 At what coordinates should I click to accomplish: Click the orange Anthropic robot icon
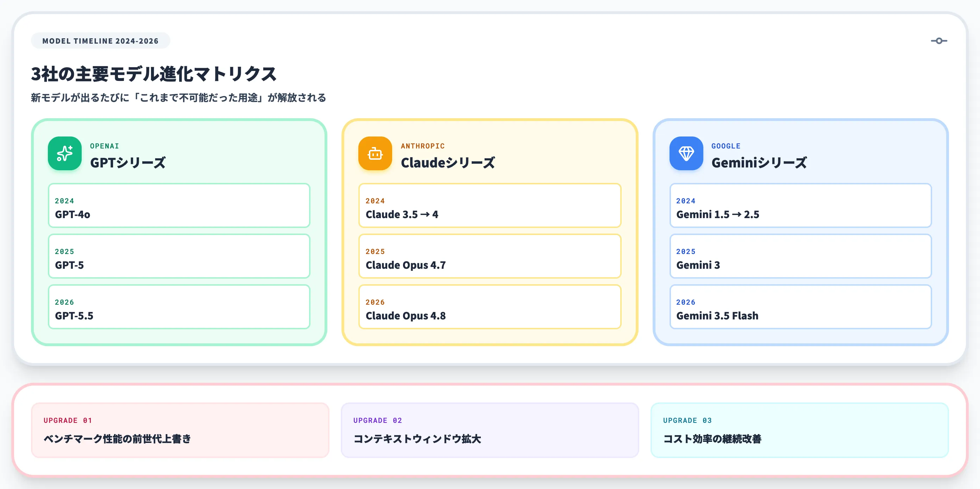(x=375, y=153)
